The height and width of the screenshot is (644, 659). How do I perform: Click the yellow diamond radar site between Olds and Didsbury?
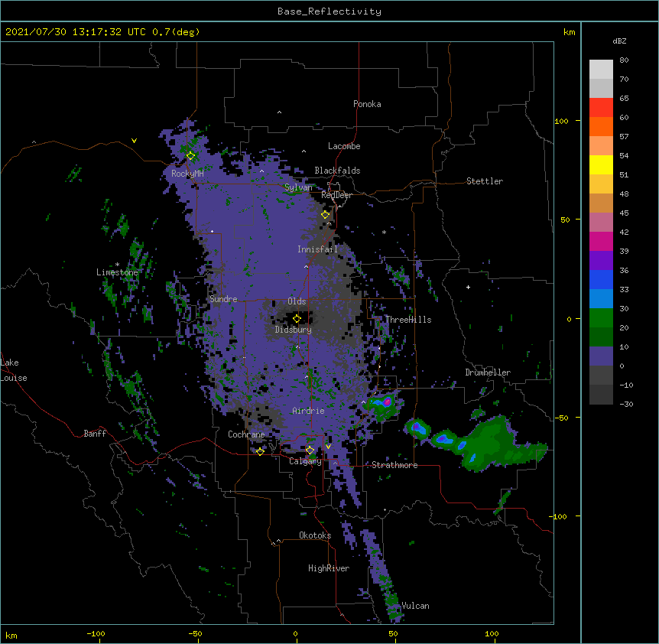(x=297, y=318)
